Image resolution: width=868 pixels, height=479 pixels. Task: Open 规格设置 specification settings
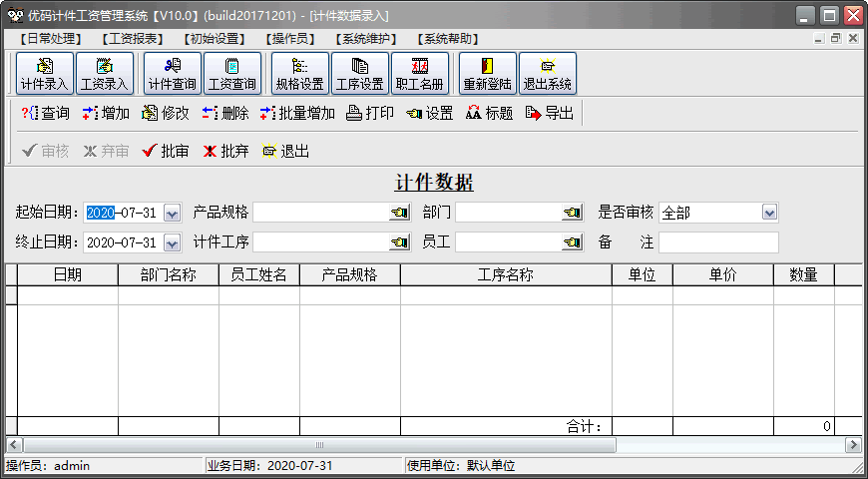[x=300, y=74]
